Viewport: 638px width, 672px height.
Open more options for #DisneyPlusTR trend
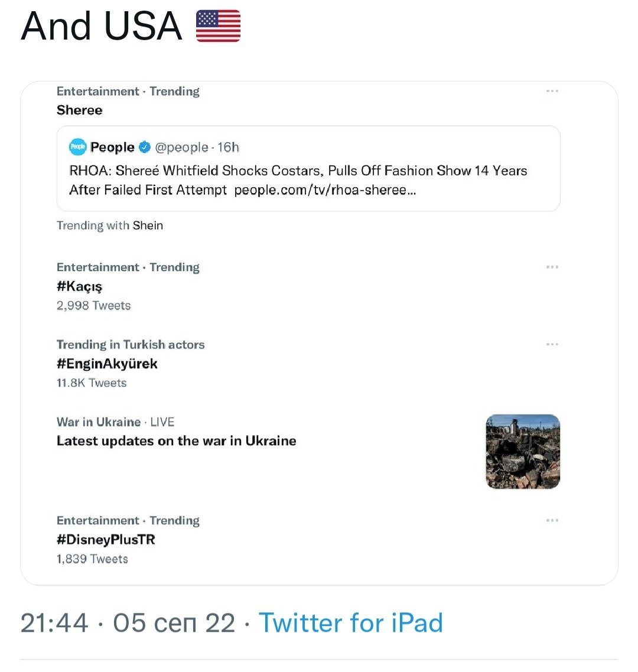[x=552, y=521]
